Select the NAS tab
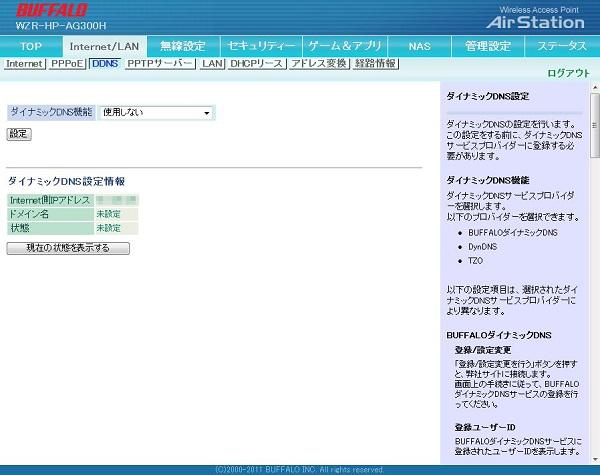This screenshot has height=475, width=600. (420, 46)
